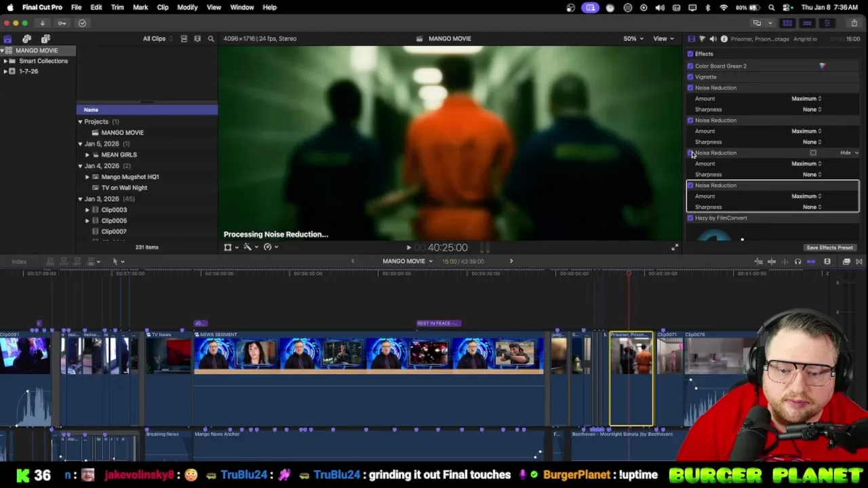The image size is (868, 488).
Task: Collapse the Projects group
Action: (80, 122)
